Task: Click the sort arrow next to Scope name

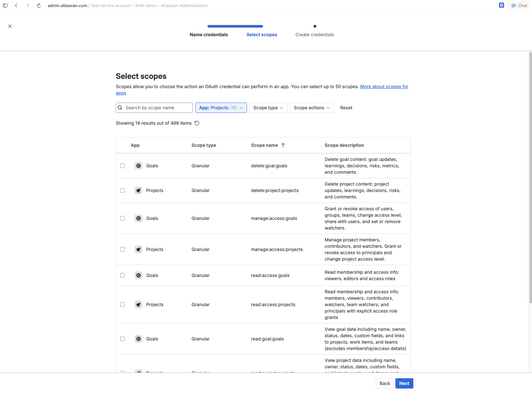Action: coord(283,145)
